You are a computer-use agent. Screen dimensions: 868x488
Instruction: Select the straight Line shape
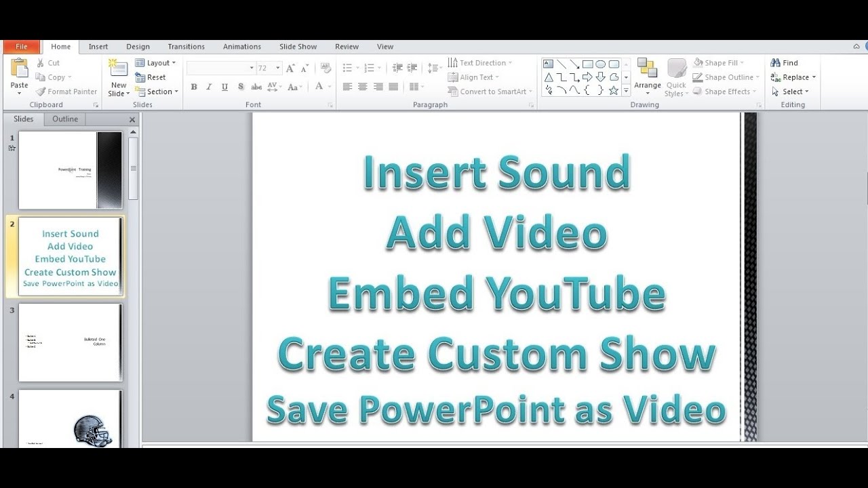tap(561, 64)
